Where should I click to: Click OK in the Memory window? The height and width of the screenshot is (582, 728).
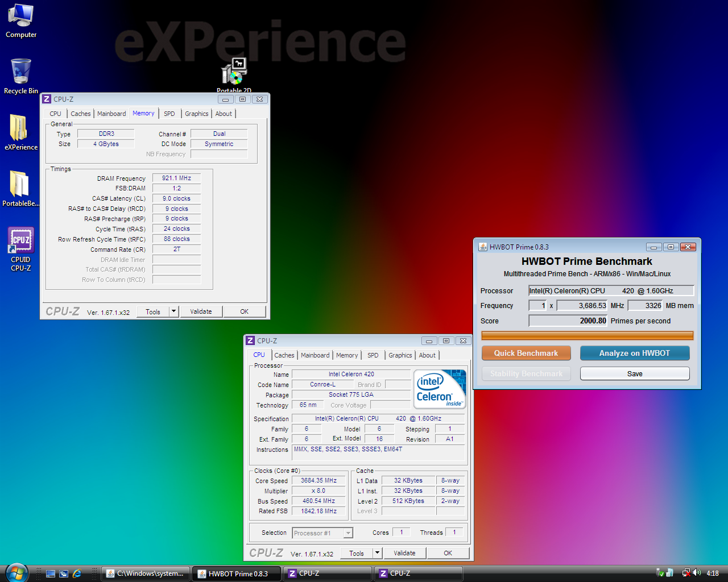pyautogui.click(x=244, y=311)
